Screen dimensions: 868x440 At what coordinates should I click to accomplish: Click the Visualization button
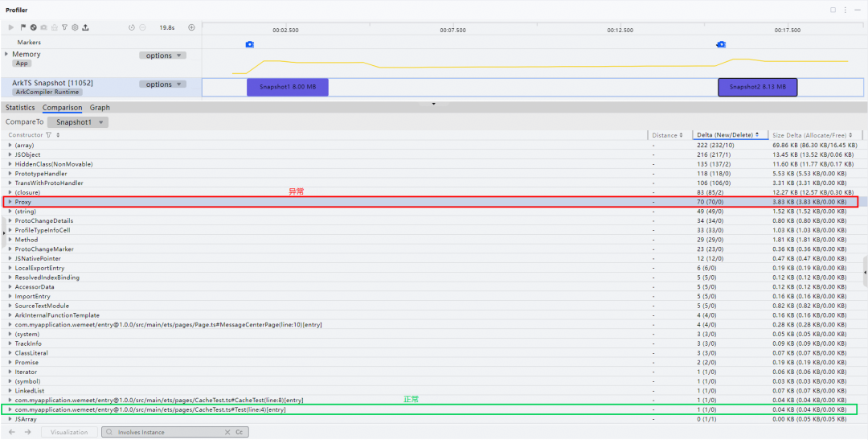[68, 432]
